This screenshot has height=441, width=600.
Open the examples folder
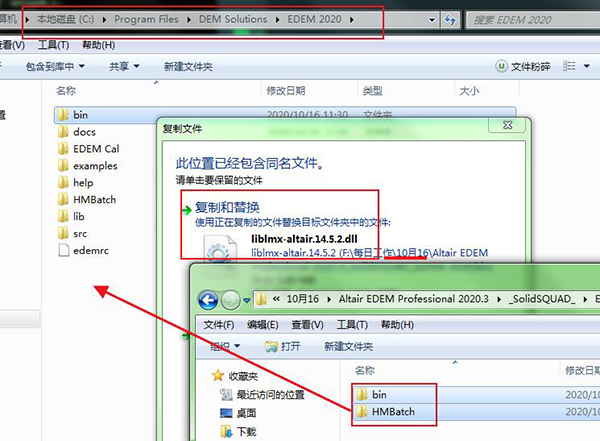[95, 166]
